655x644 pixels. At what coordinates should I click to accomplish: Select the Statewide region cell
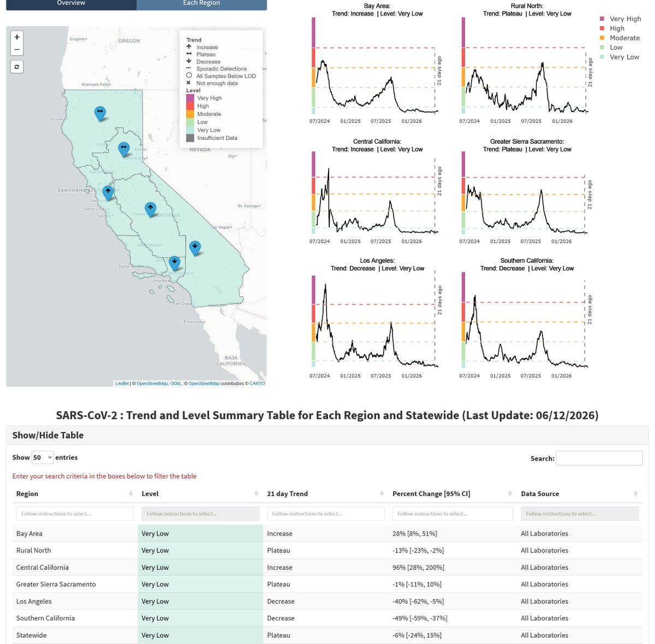tap(75, 635)
